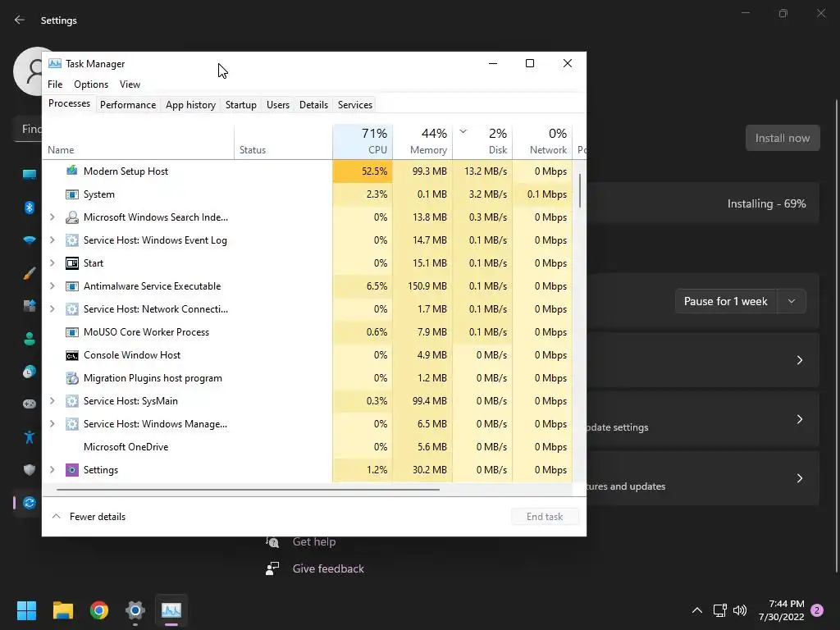Click the Migration Plugins host program icon
Viewport: 840px width, 630px height.
pyautogui.click(x=72, y=378)
